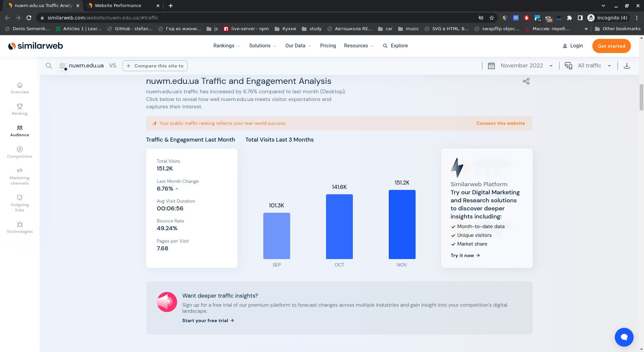The width and height of the screenshot is (644, 352).
Task: Click the download report icon
Action: (627, 66)
